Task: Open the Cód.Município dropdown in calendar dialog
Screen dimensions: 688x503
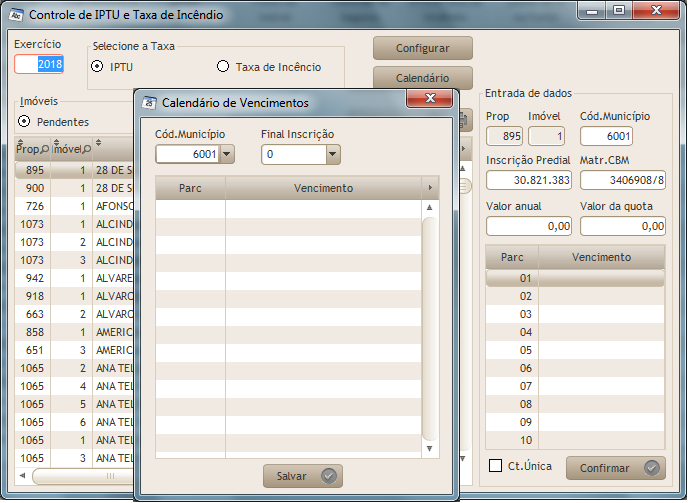Action: coord(226,154)
